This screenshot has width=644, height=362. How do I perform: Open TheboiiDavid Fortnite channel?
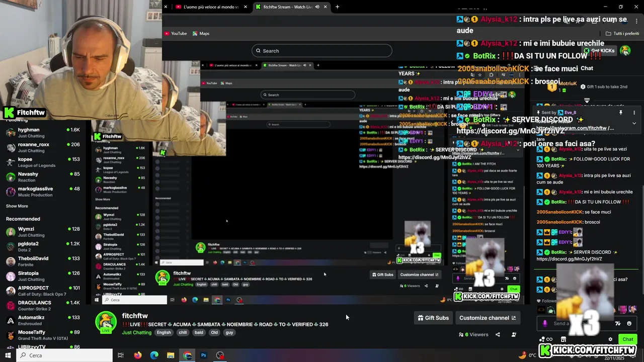tap(43, 261)
